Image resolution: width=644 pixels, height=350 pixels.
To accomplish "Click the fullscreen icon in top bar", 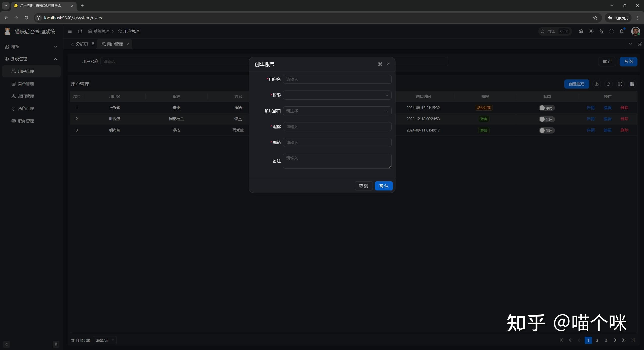I will (612, 31).
